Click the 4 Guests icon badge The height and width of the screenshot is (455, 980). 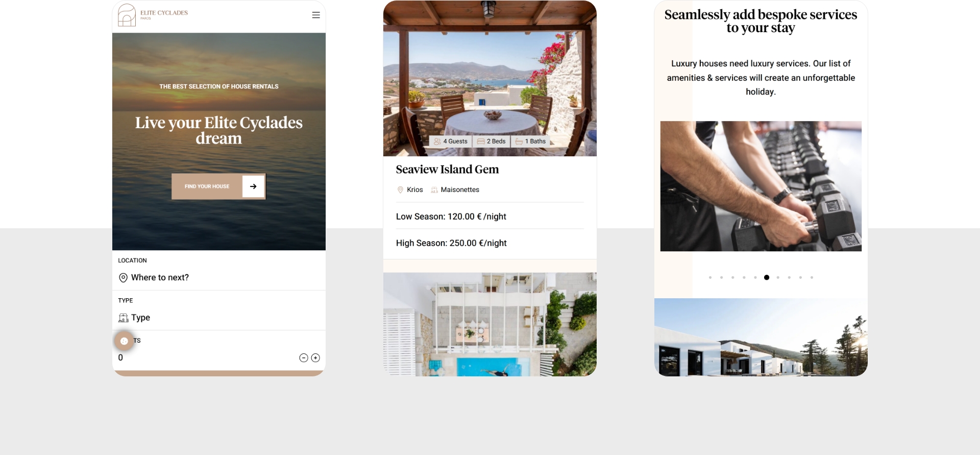tap(451, 141)
